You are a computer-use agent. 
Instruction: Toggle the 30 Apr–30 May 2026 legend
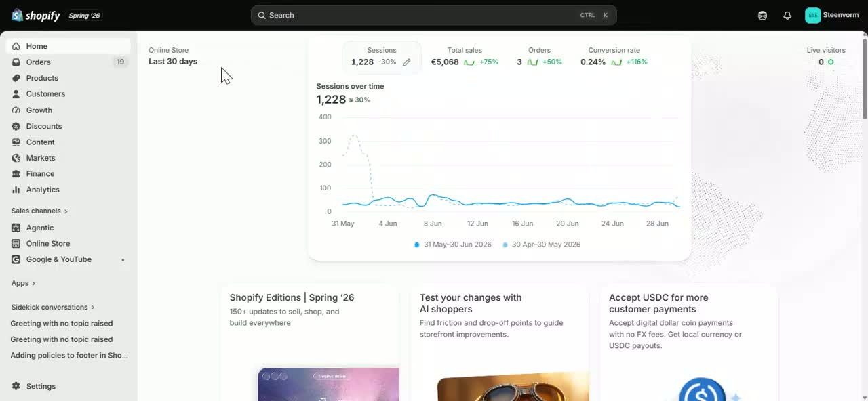point(541,245)
